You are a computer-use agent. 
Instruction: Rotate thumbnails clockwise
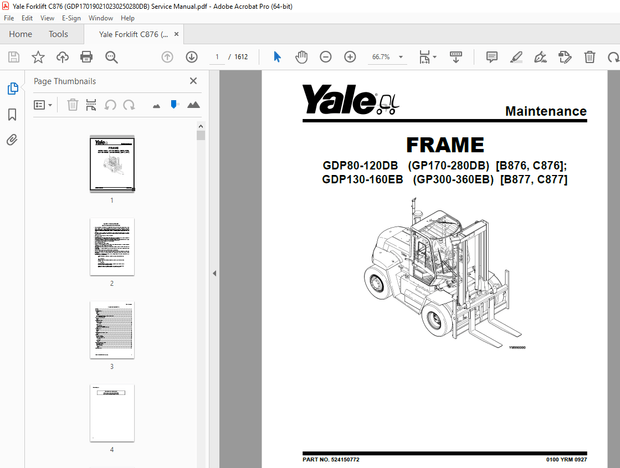[129, 105]
